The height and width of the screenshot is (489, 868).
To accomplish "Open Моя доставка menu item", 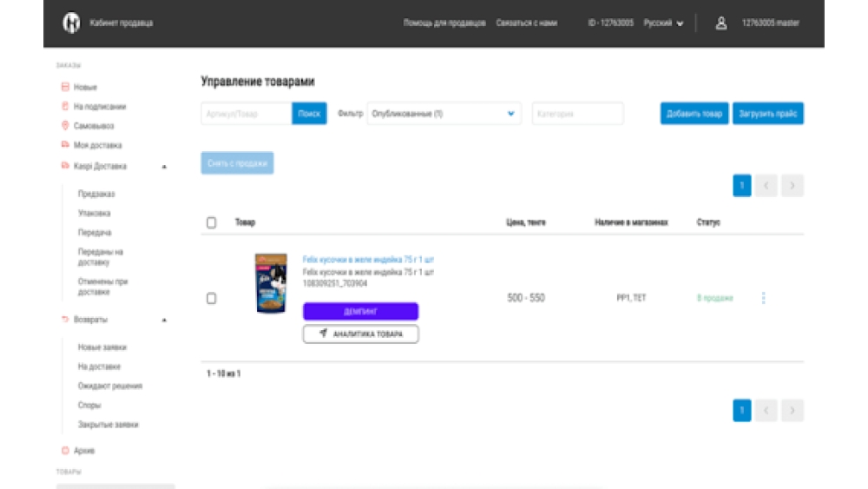I will coord(97,145).
